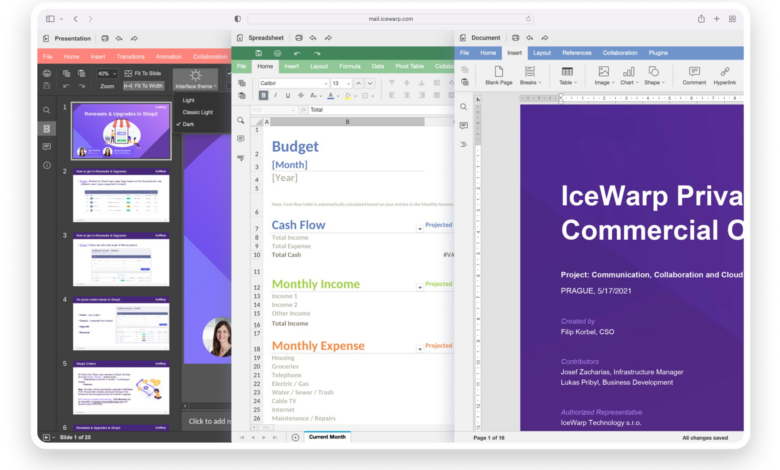The width and height of the screenshot is (780, 470).
Task: Open References tab in Document
Action: [577, 53]
